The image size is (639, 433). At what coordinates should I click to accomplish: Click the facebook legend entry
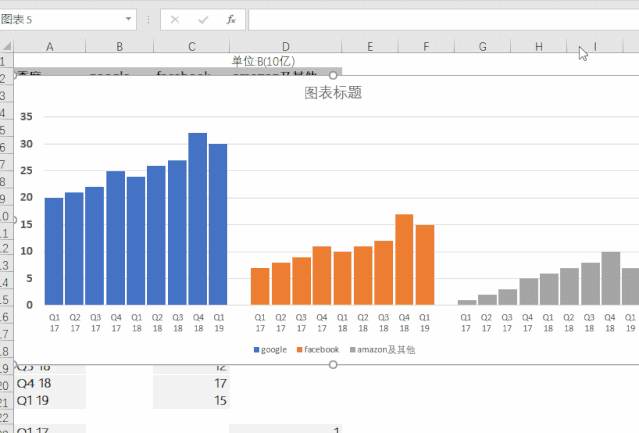pos(318,349)
